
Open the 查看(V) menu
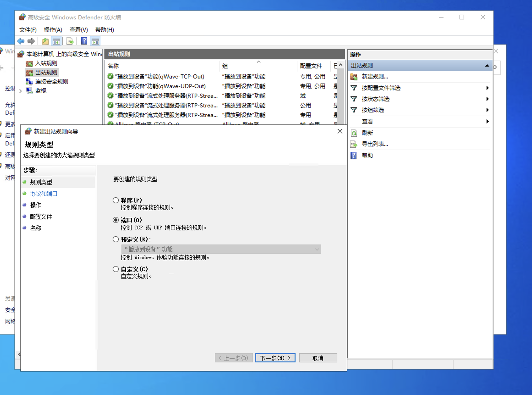[79, 30]
